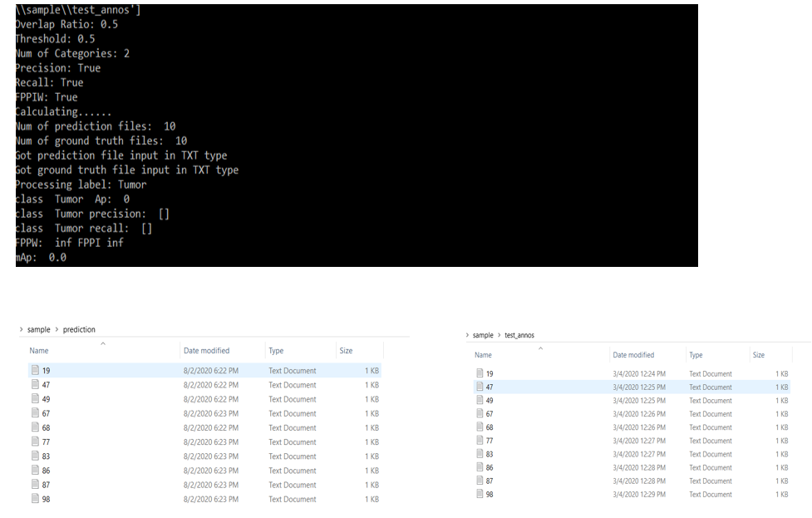
Task: Click the 47 file icon in test_annos folder
Action: click(480, 387)
